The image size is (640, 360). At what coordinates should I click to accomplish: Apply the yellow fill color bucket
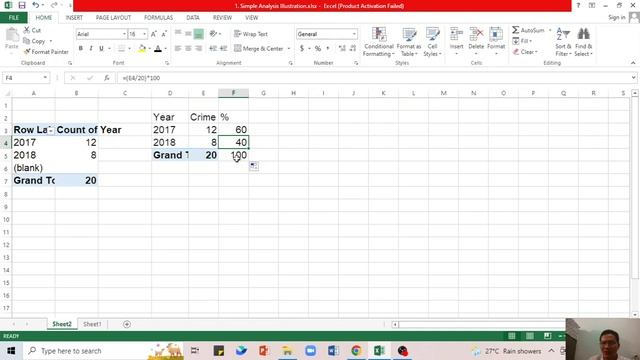pos(142,49)
